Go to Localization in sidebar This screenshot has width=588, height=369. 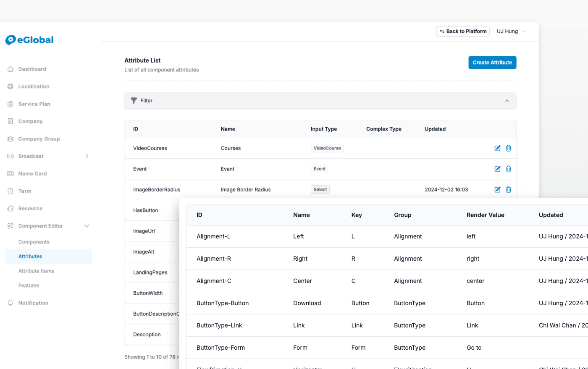[34, 86]
